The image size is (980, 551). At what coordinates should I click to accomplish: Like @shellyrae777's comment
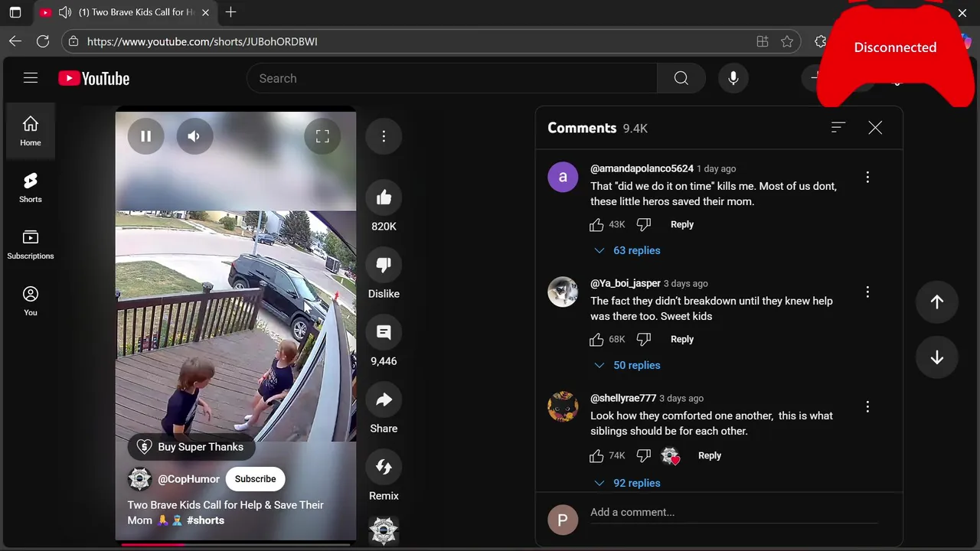596,455
